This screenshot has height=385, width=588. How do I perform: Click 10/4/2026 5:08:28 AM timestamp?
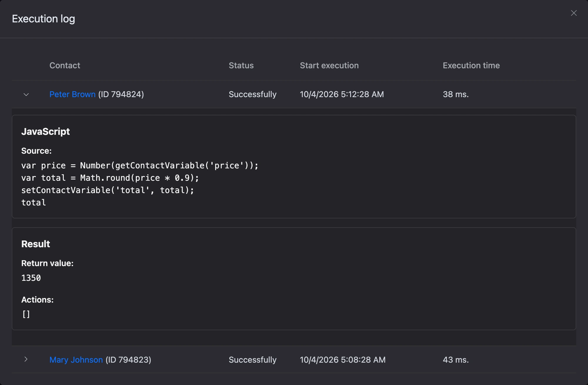343,360
